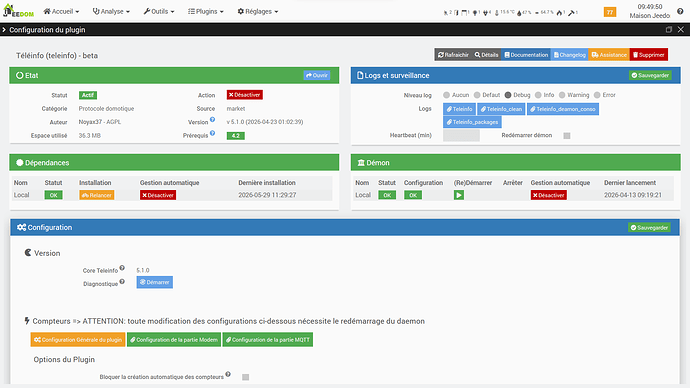Click version text v 5.1.0 (2026-04-23 01:02:39)

click(x=265, y=122)
